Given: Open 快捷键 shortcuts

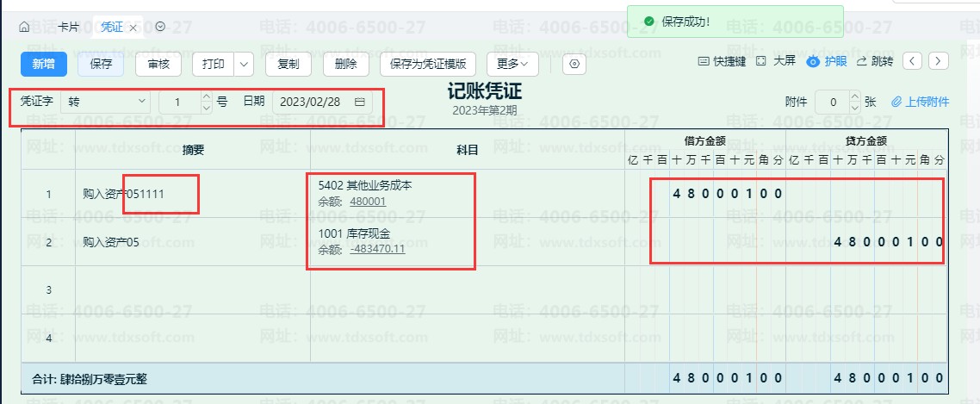Looking at the screenshot, I should (722, 61).
